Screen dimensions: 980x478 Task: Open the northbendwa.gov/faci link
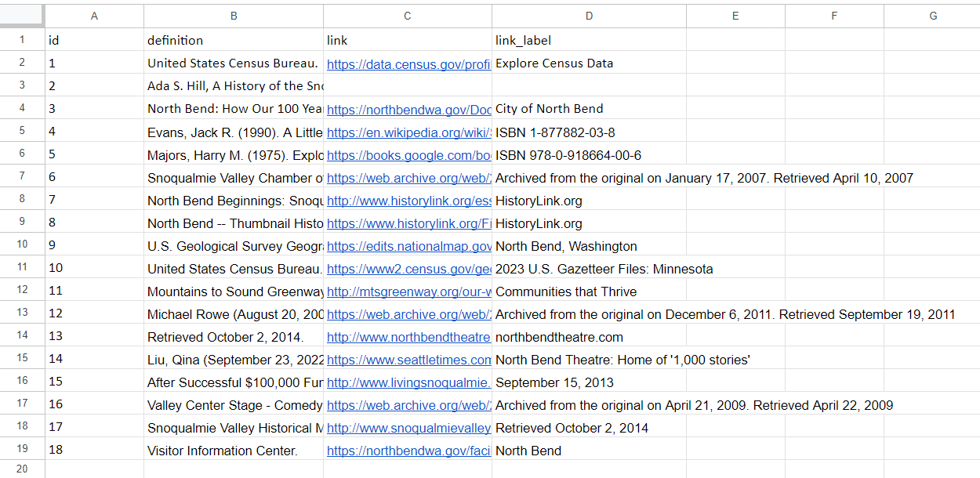click(408, 451)
